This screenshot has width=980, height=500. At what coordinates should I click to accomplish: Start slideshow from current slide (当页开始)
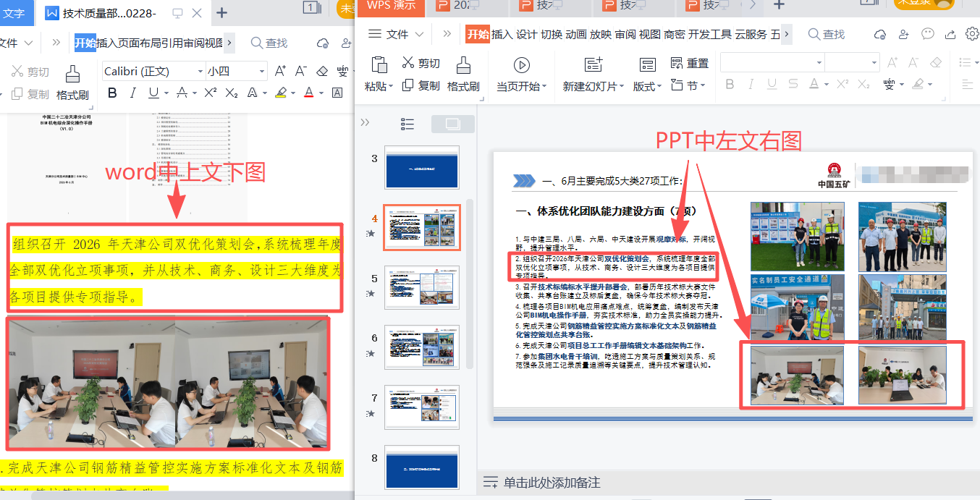tap(521, 74)
